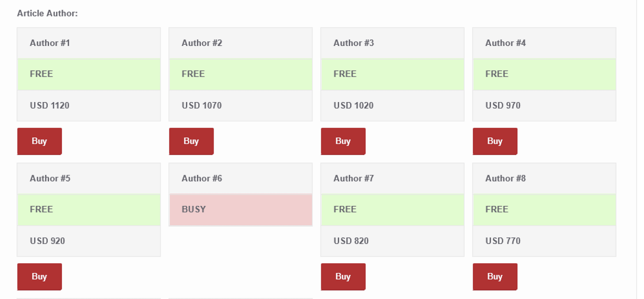644x299 pixels.
Task: Click the USD 920 price cell
Action: point(89,241)
